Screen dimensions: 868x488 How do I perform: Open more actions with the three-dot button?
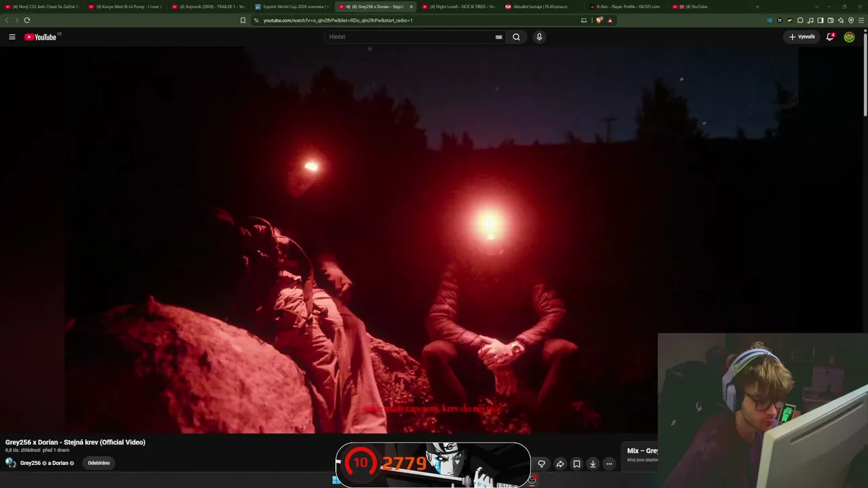(609, 464)
